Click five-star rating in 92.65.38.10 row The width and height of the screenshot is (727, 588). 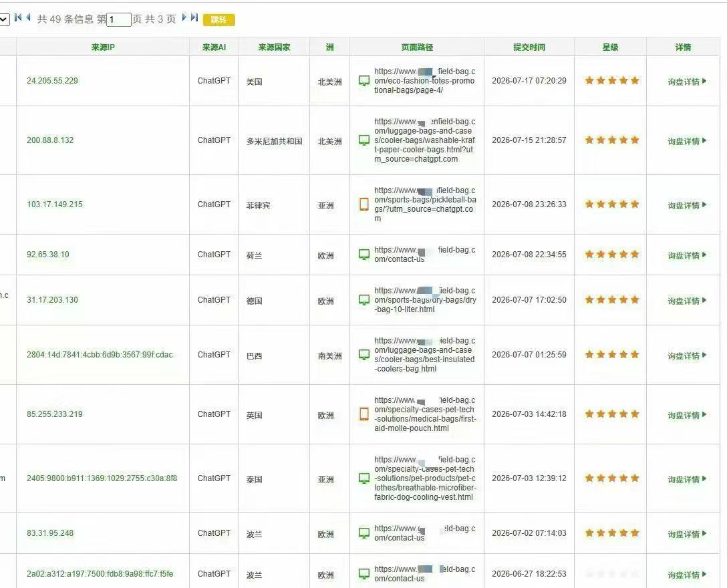pyautogui.click(x=611, y=254)
